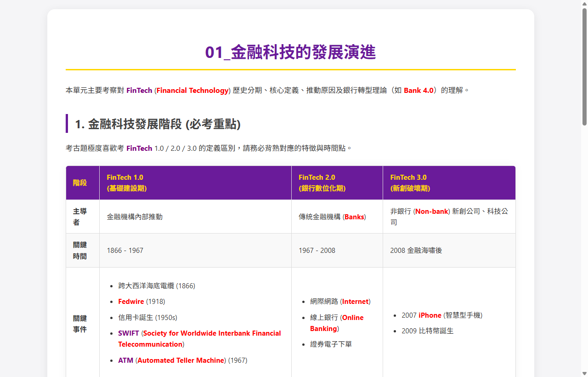Click the cell 金融機構內部推動
The width and height of the screenshot is (588, 377).
coord(195,217)
